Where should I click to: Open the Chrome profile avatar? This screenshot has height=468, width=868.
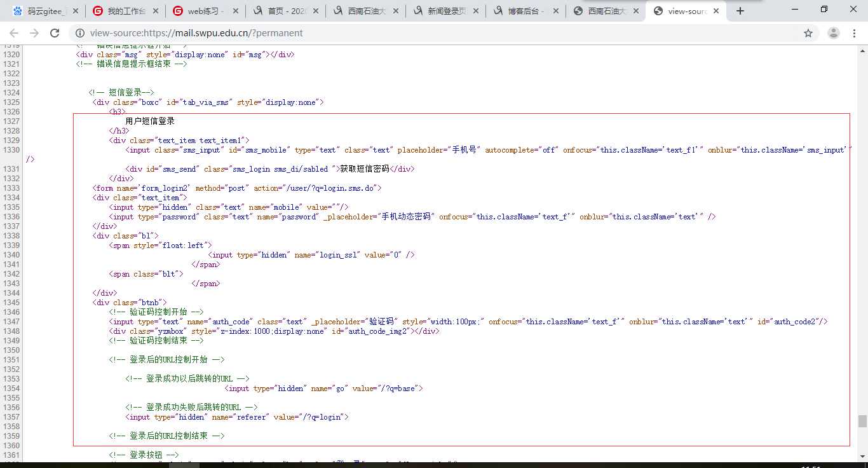point(834,33)
